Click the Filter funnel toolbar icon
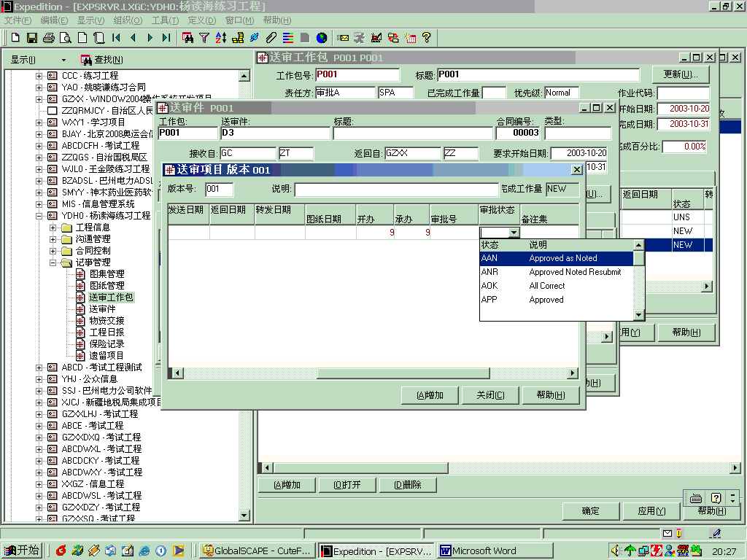Screen dimensions: 747x560 [x=204, y=38]
